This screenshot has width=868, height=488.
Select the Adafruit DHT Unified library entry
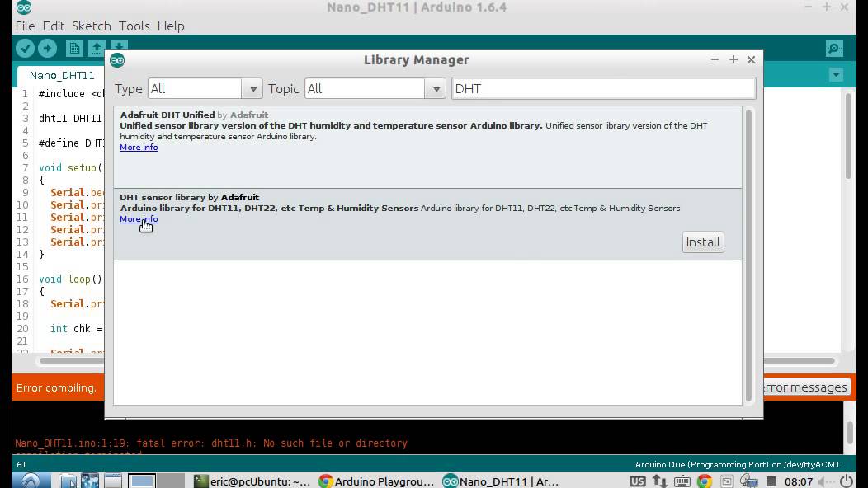pos(427,148)
